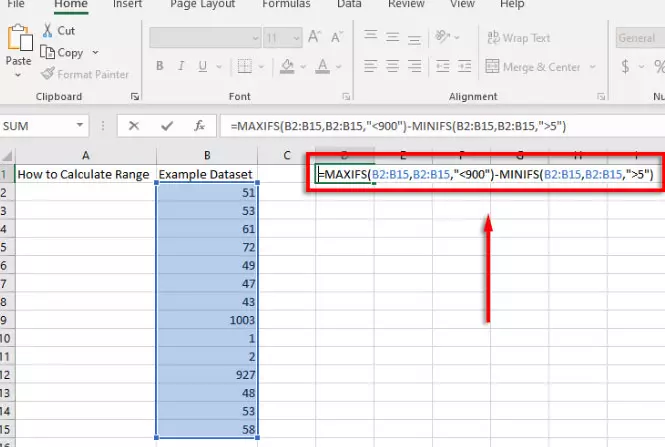The height and width of the screenshot is (447, 665).
Task: Click Top Align icon
Action: pyautogui.click(x=371, y=35)
